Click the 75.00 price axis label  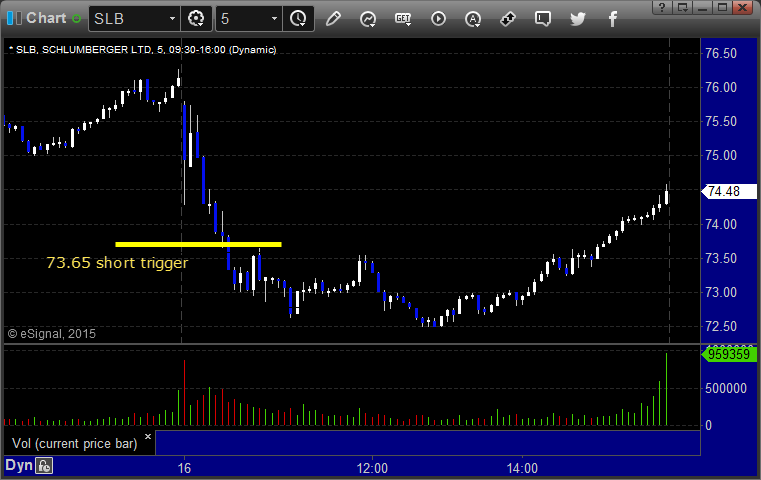(721, 155)
